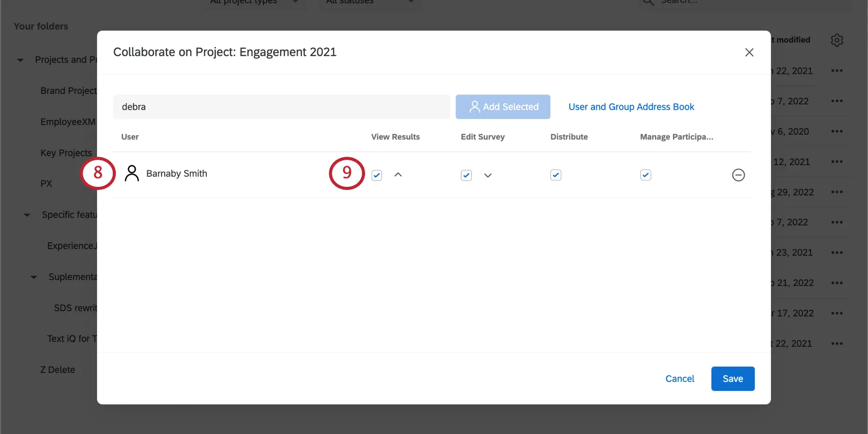Image resolution: width=868 pixels, height=434 pixels.
Task: Open options menu for 12, 2021 row
Action: click(x=837, y=162)
